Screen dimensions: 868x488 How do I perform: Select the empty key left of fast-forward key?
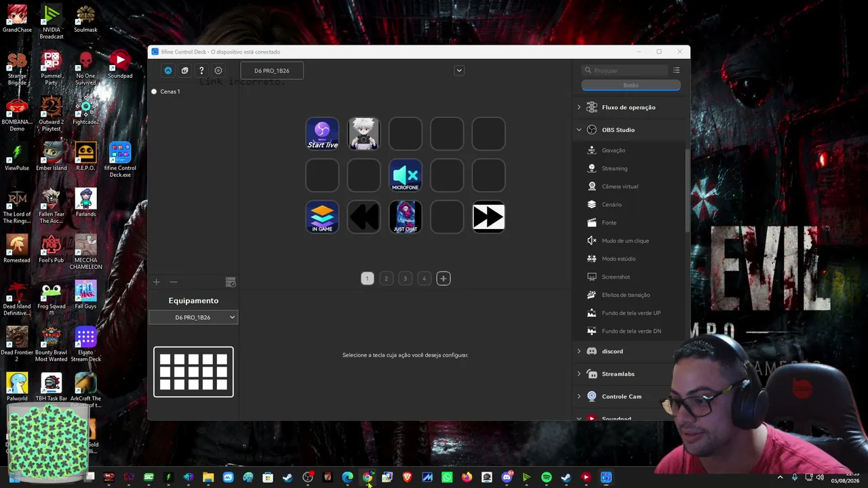(x=447, y=217)
